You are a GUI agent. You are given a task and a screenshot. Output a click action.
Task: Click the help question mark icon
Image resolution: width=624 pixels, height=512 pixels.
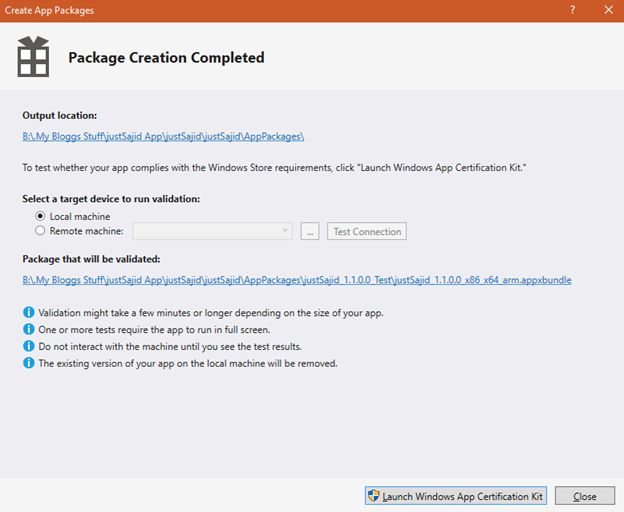[572, 10]
